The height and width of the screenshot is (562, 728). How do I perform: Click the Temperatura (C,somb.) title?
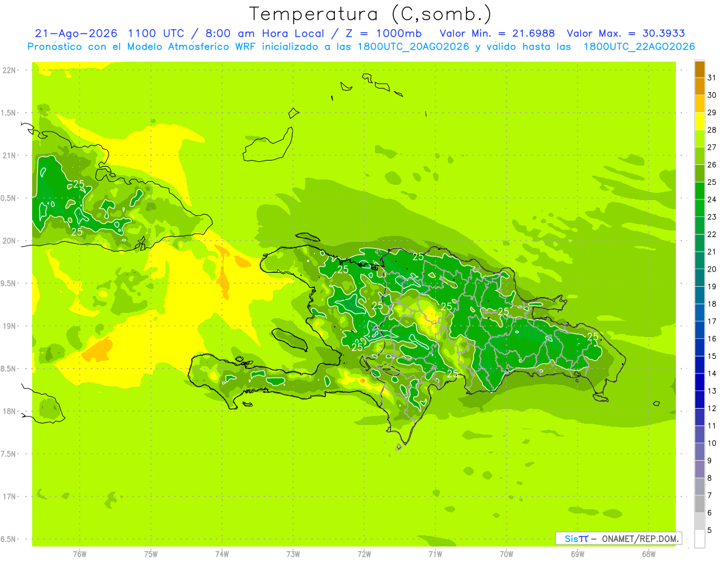click(x=371, y=14)
